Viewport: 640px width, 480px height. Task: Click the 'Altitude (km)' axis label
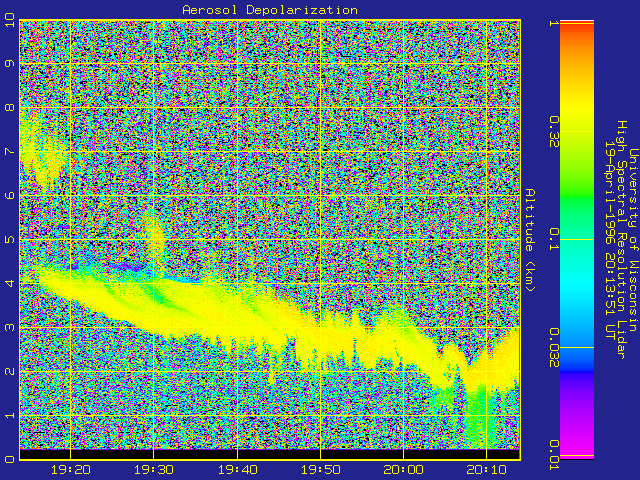(x=530, y=240)
